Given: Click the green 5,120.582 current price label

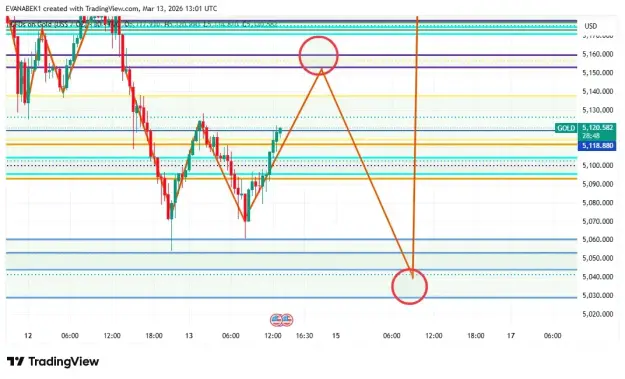Looking at the screenshot, I should [597, 128].
